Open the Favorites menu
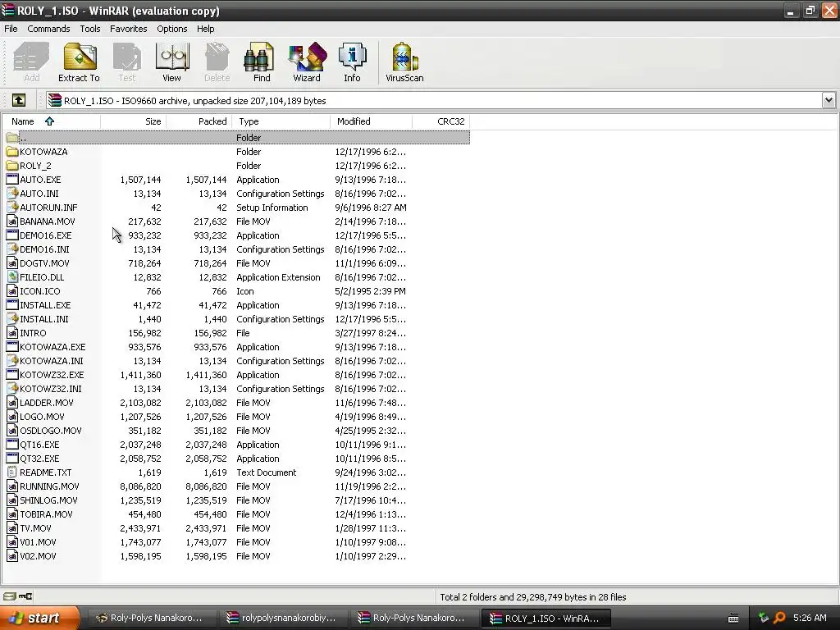This screenshot has height=630, width=840. [129, 29]
